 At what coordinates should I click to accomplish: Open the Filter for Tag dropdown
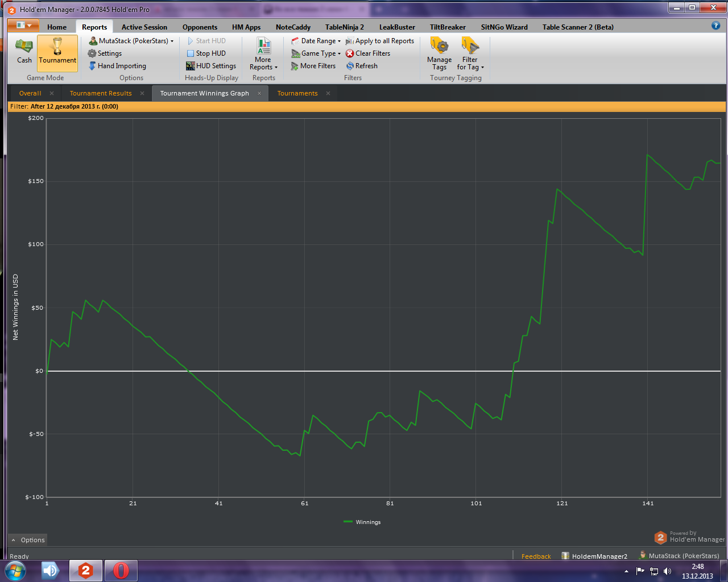(x=470, y=54)
